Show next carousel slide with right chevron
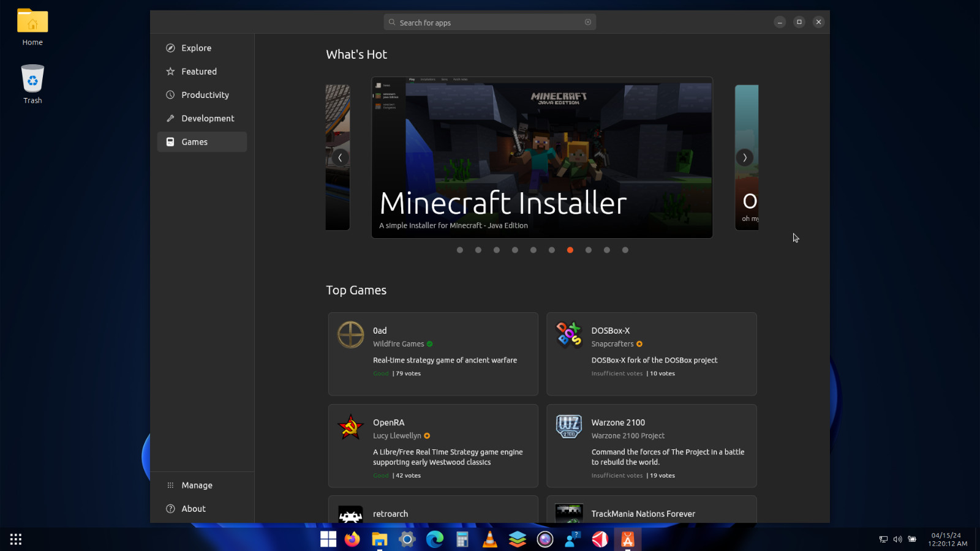Viewport: 980px width, 551px height. point(744,157)
